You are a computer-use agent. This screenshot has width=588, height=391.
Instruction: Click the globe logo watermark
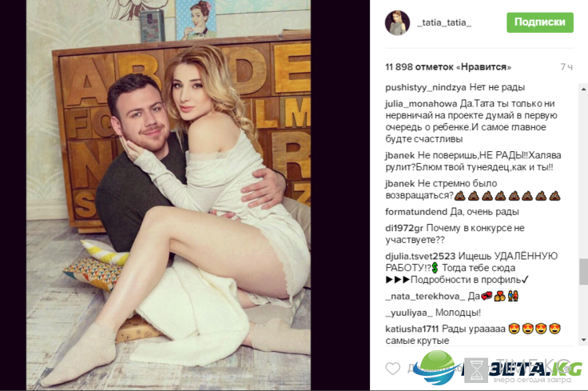point(437,368)
